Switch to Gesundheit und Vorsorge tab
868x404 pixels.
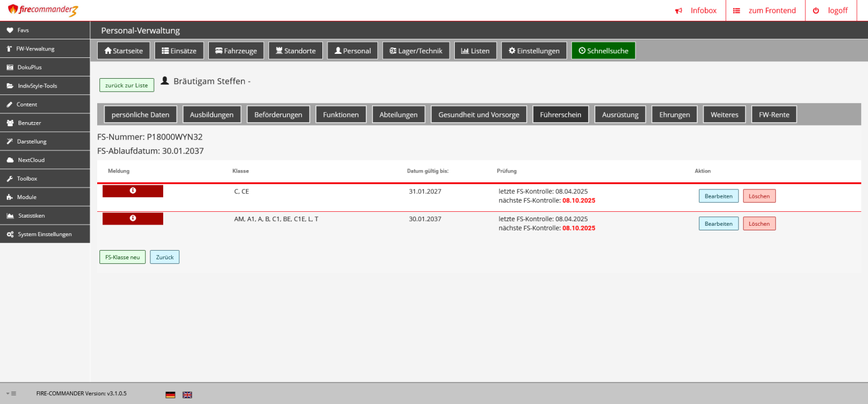coord(479,115)
